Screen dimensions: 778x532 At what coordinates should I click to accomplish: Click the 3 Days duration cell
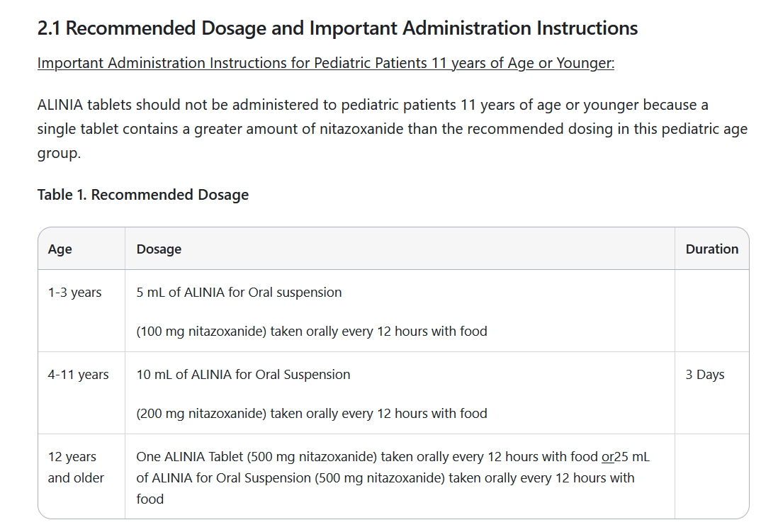point(705,375)
